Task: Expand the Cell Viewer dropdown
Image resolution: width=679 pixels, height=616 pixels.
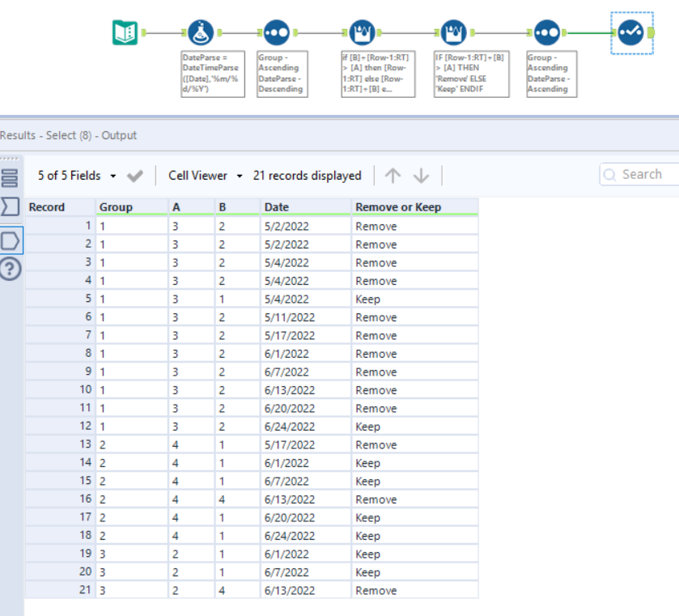Action: click(198, 175)
